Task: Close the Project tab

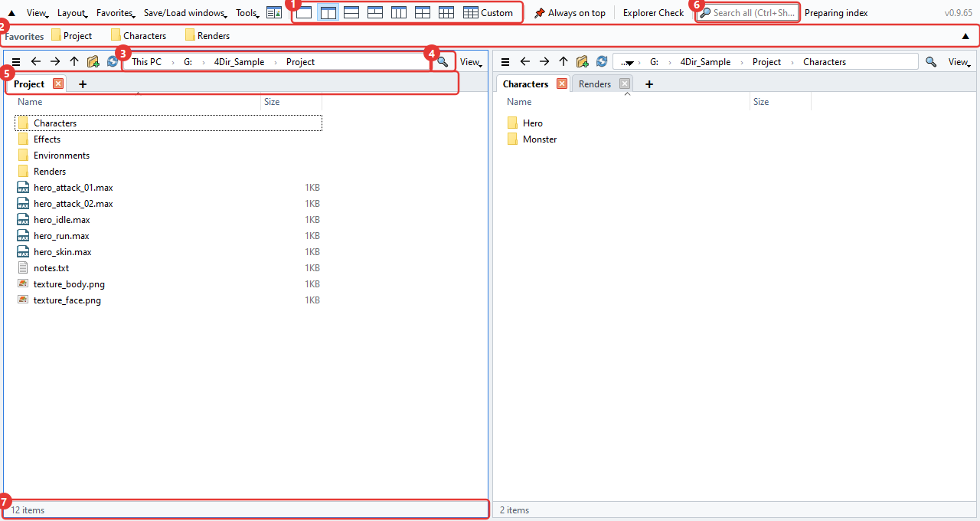Action: pos(58,84)
